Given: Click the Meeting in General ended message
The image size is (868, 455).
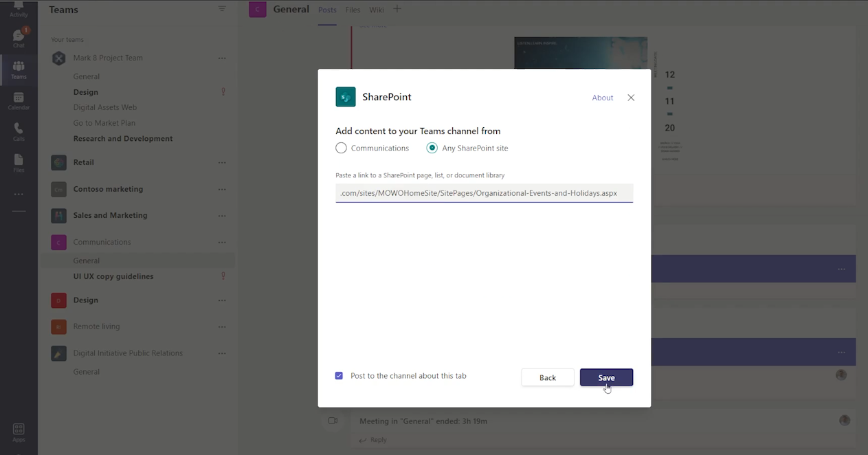Looking at the screenshot, I should coord(423,421).
